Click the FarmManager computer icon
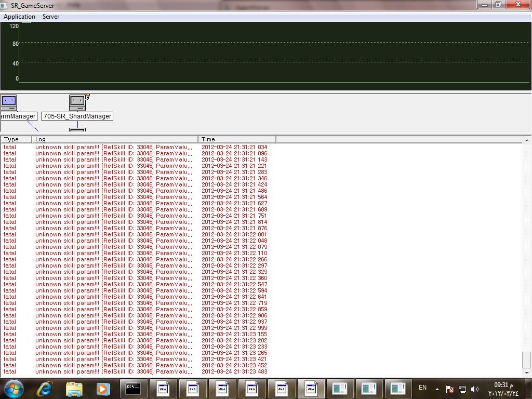 point(9,102)
